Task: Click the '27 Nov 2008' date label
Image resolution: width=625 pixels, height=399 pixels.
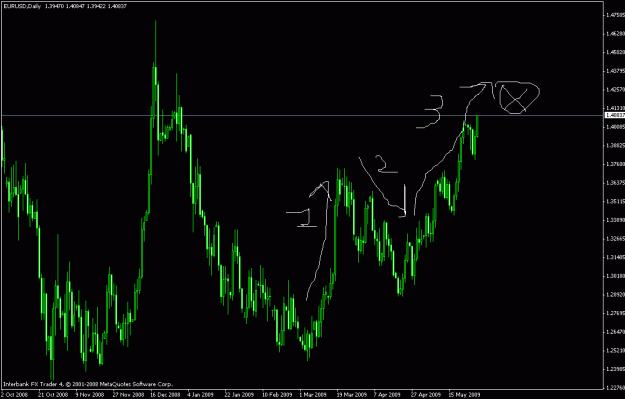Action: [x=128, y=395]
